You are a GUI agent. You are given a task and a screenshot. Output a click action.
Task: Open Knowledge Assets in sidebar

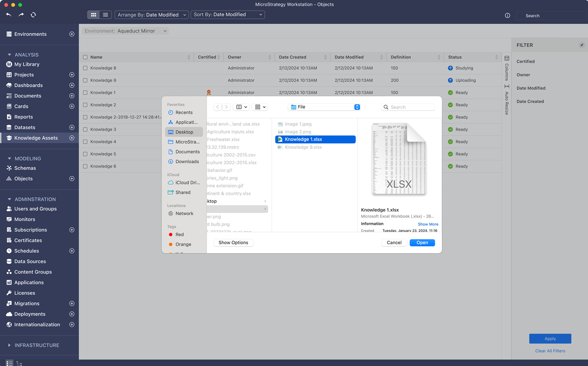[x=36, y=138]
